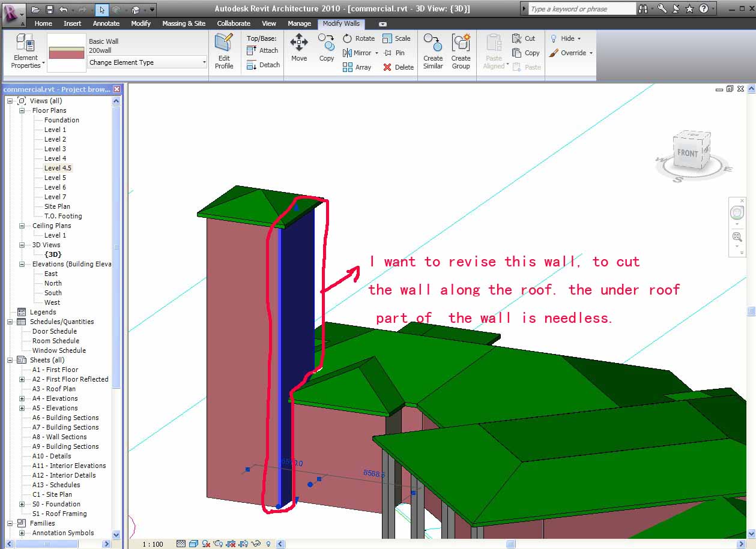The image size is (756, 549).
Task: Click the Edit Profile icon
Action: coord(224,50)
